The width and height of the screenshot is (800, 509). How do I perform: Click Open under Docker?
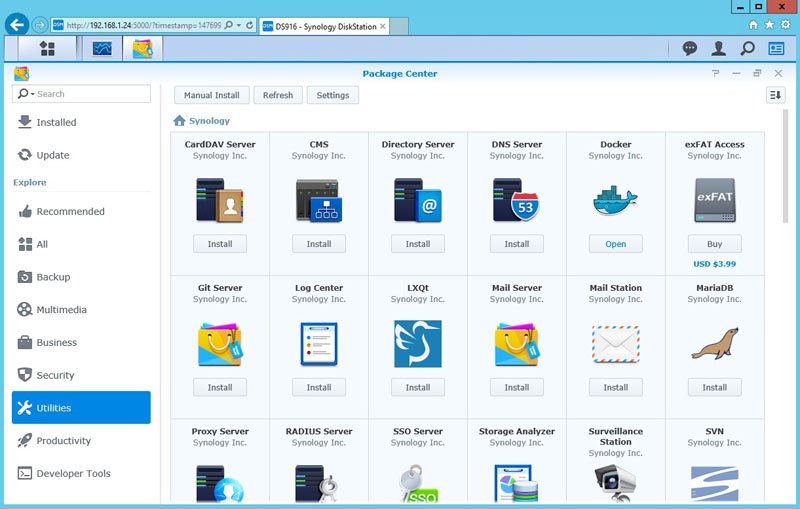tap(615, 244)
